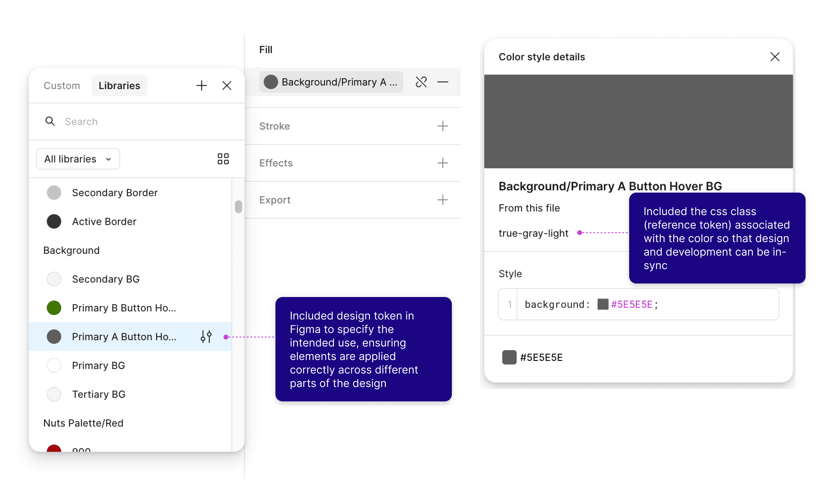Viewport: 829px width, 504px height.
Task: Switch to grid view in the libraries panel
Action: [223, 159]
